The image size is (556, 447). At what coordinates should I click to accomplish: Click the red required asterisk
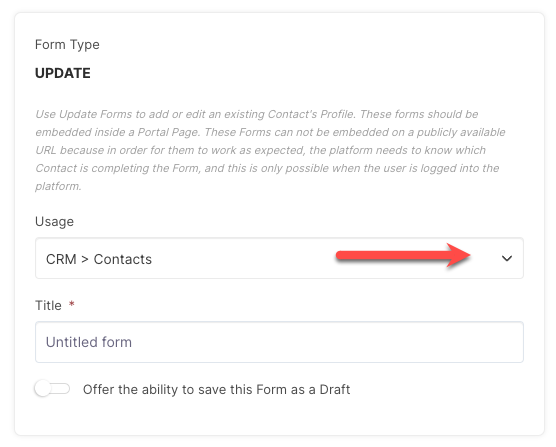pyautogui.click(x=72, y=304)
